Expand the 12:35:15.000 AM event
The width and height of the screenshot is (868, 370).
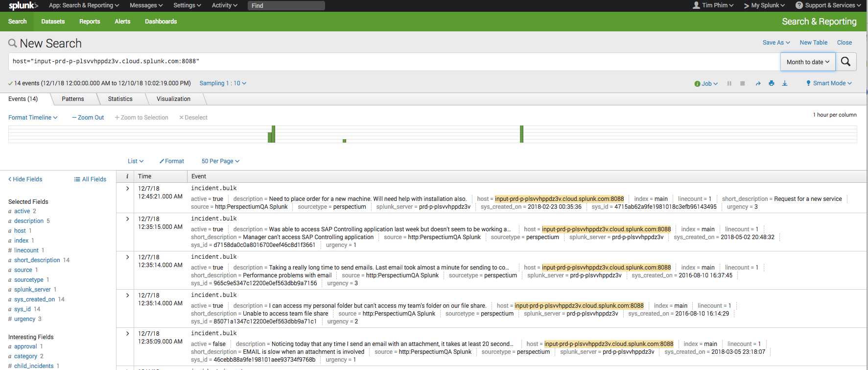[x=128, y=219]
